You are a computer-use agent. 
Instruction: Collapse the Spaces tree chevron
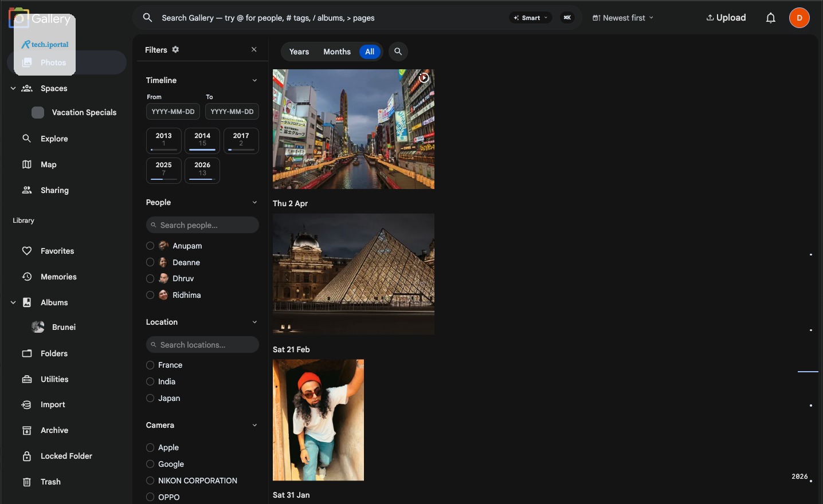[13, 88]
